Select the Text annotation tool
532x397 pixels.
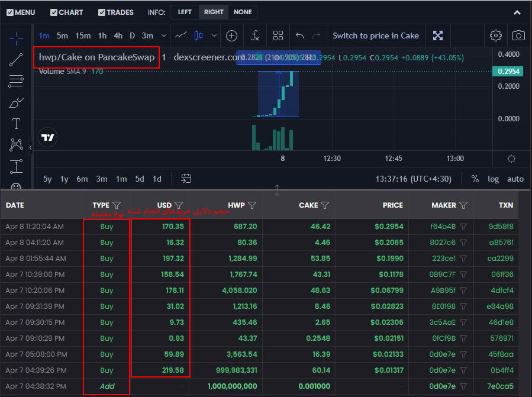[x=16, y=124]
